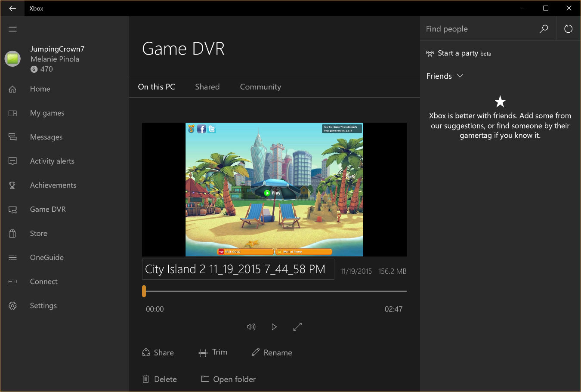Viewport: 581px width, 392px height.
Task: Play the City Island 2 clip
Action: pos(274,327)
